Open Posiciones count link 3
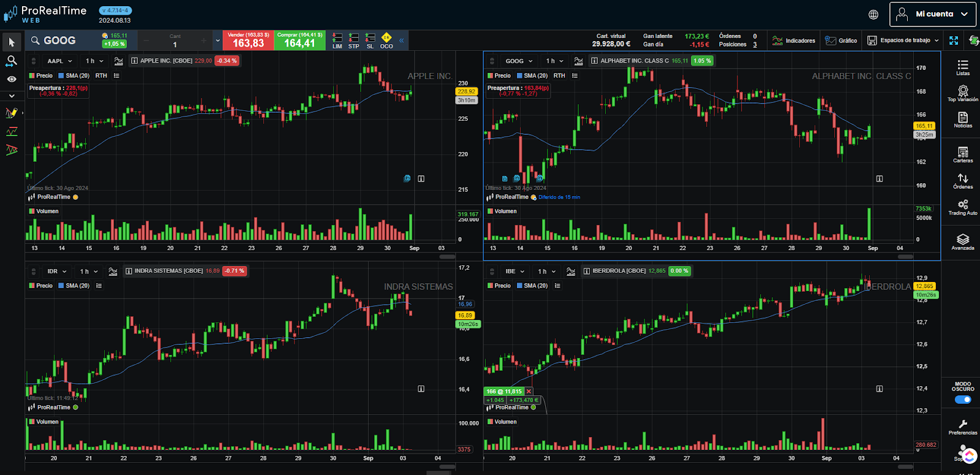980x475 pixels. (755, 45)
